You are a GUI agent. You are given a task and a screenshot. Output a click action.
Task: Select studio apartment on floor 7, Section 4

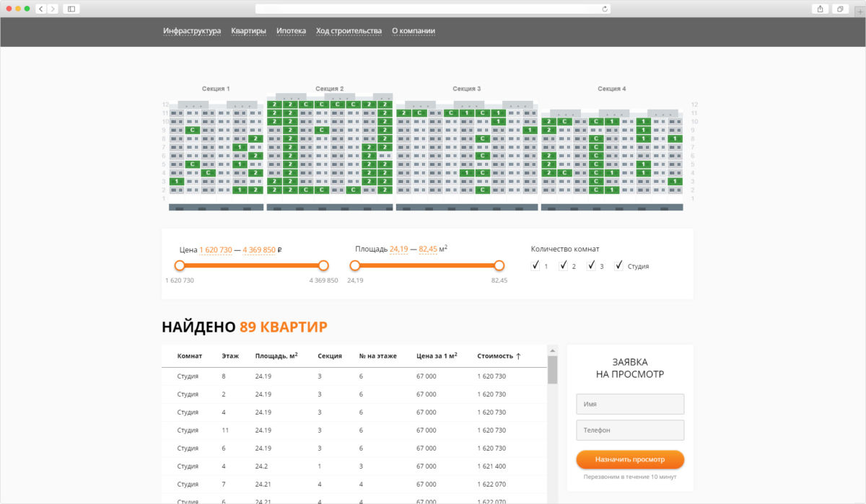click(596, 147)
